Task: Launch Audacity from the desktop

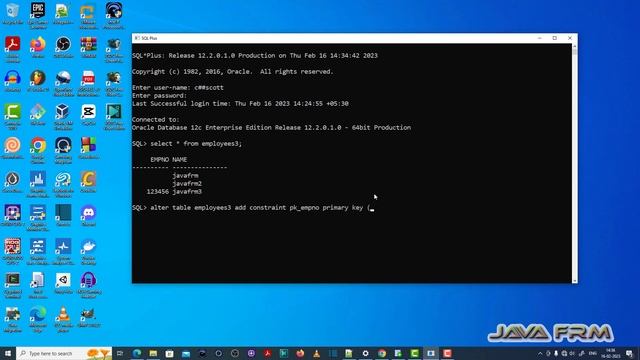Action: coord(13,81)
